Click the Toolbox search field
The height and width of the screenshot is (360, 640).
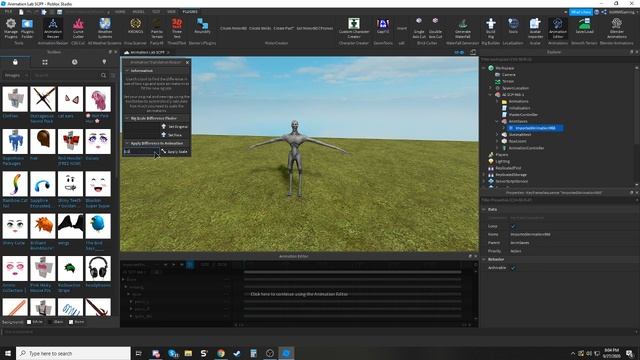point(65,76)
